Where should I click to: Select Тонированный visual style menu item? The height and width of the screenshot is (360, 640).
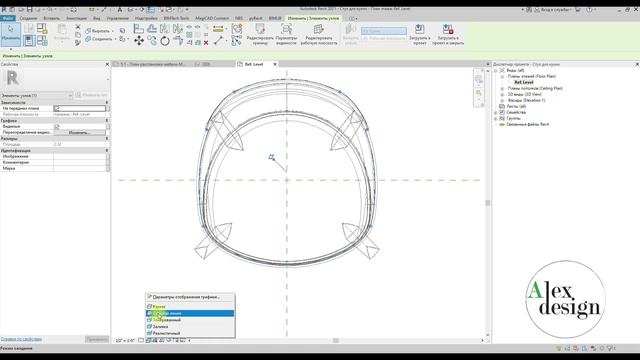(x=190, y=320)
